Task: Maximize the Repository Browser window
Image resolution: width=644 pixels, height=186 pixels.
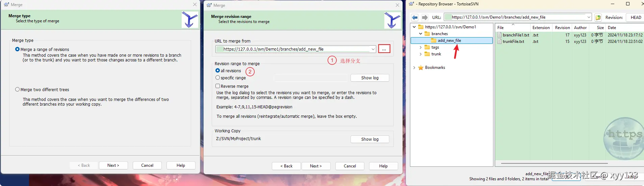Action: point(628,4)
